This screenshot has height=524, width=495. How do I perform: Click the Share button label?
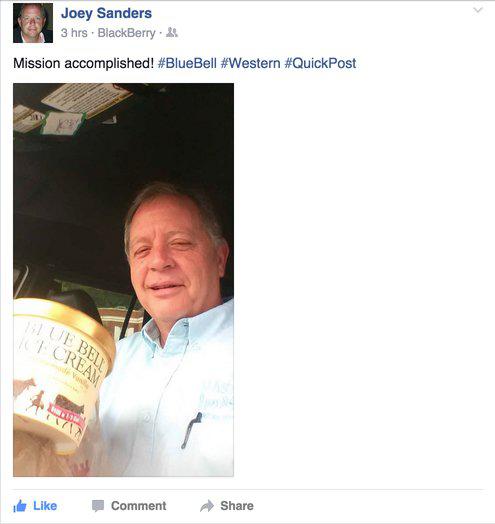(x=237, y=506)
